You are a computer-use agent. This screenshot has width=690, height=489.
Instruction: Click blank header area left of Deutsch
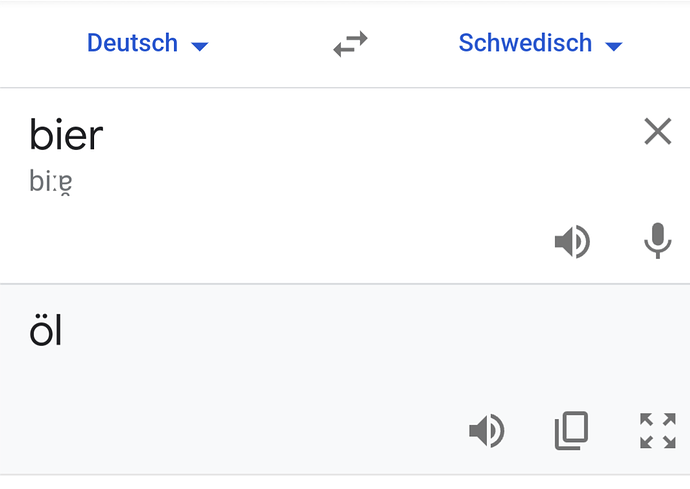(x=35, y=43)
